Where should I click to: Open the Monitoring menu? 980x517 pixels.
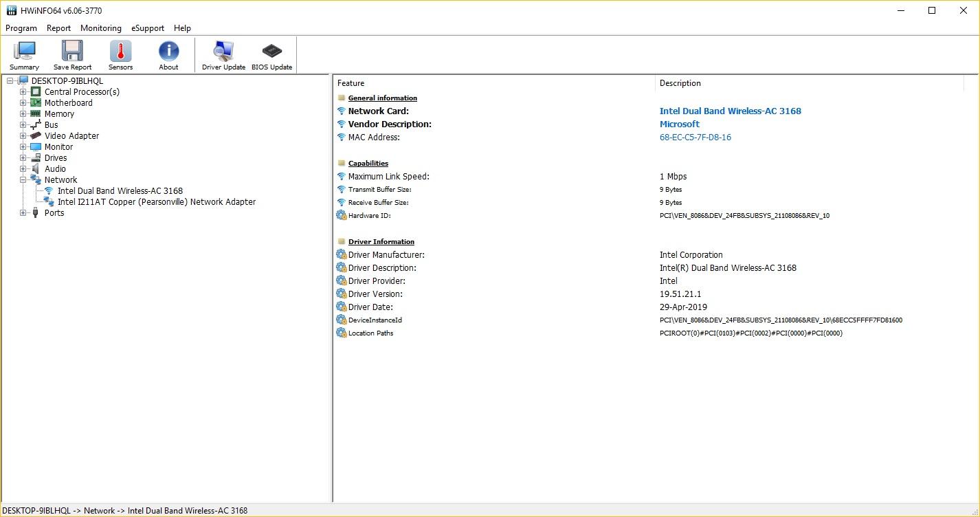[101, 28]
